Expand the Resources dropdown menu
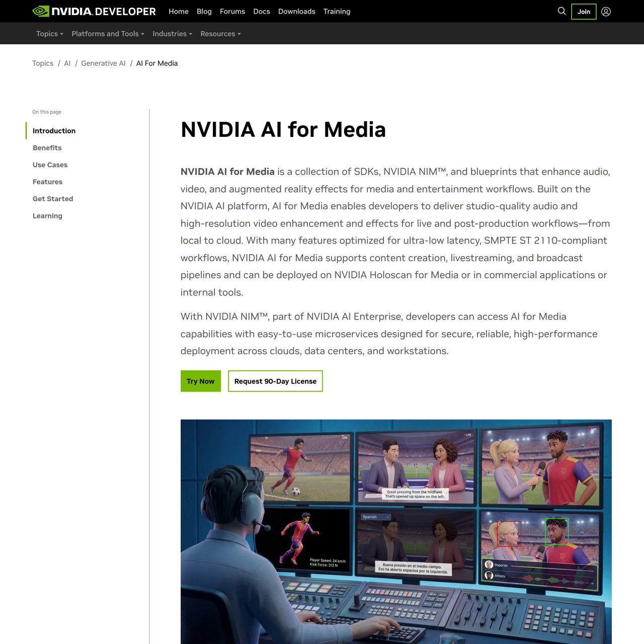 [221, 34]
